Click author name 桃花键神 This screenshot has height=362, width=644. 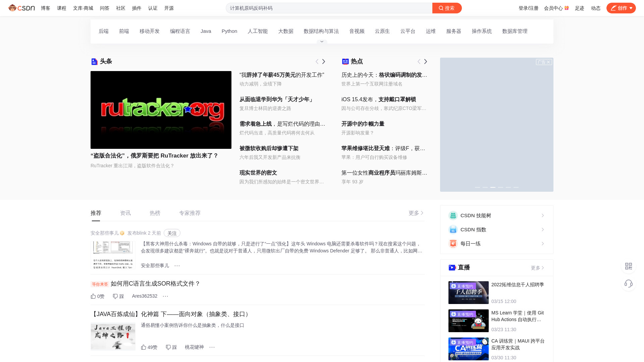click(x=194, y=347)
